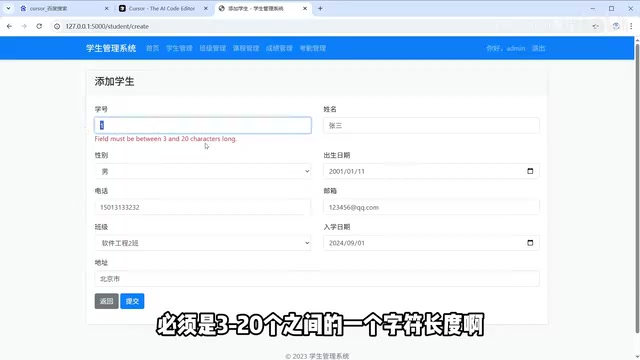Click the browser forward arrow
640x360 pixels.
pyautogui.click(x=24, y=26)
